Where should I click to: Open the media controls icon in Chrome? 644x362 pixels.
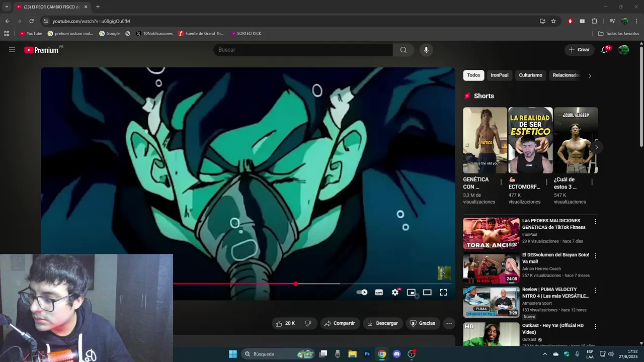click(x=612, y=21)
